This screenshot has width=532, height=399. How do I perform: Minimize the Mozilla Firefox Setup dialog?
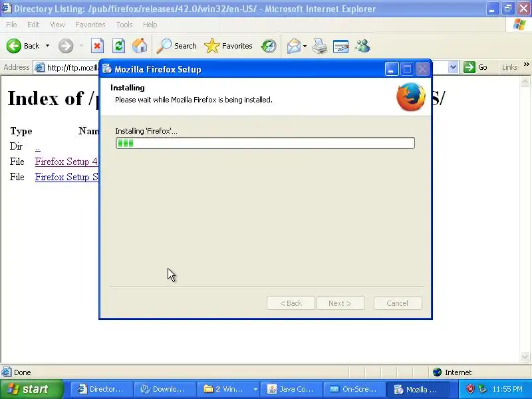pyautogui.click(x=392, y=69)
